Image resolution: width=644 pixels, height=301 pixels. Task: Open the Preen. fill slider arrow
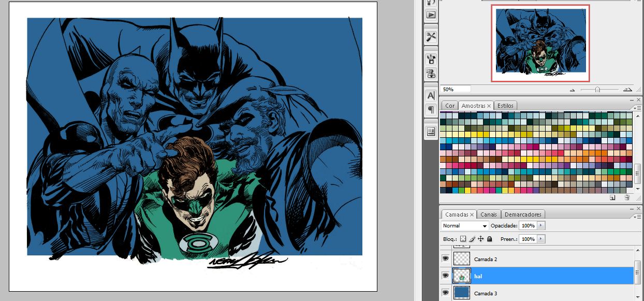(541, 239)
